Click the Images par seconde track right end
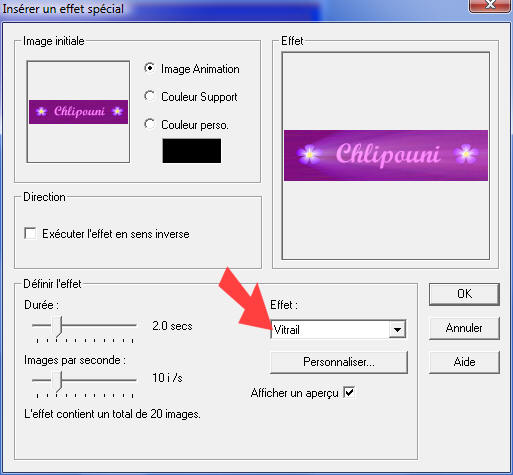 [x=134, y=380]
